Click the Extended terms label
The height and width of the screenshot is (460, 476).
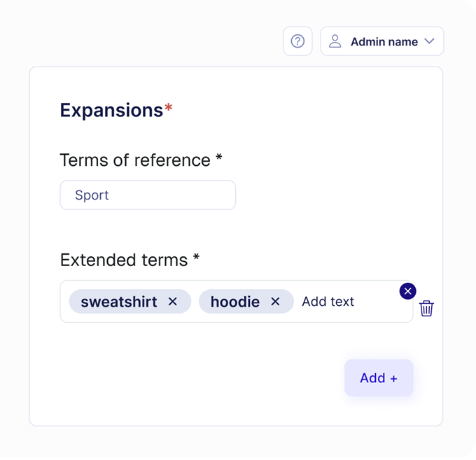click(x=124, y=260)
